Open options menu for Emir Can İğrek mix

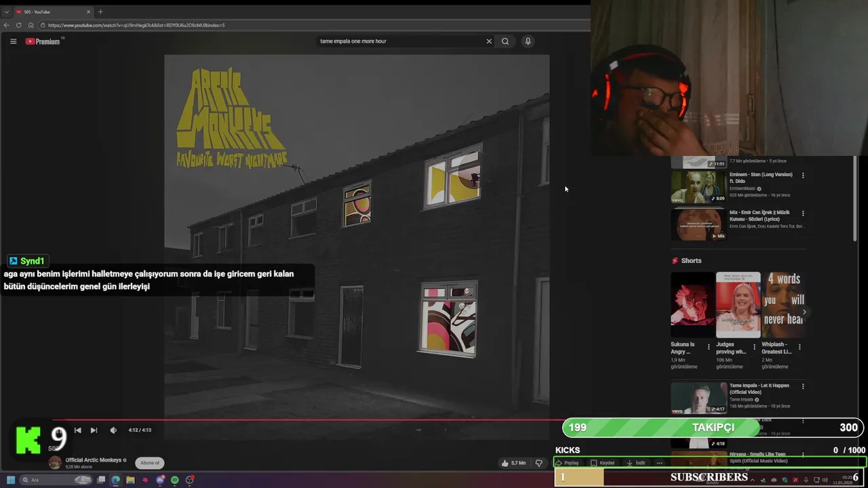pos(803,213)
